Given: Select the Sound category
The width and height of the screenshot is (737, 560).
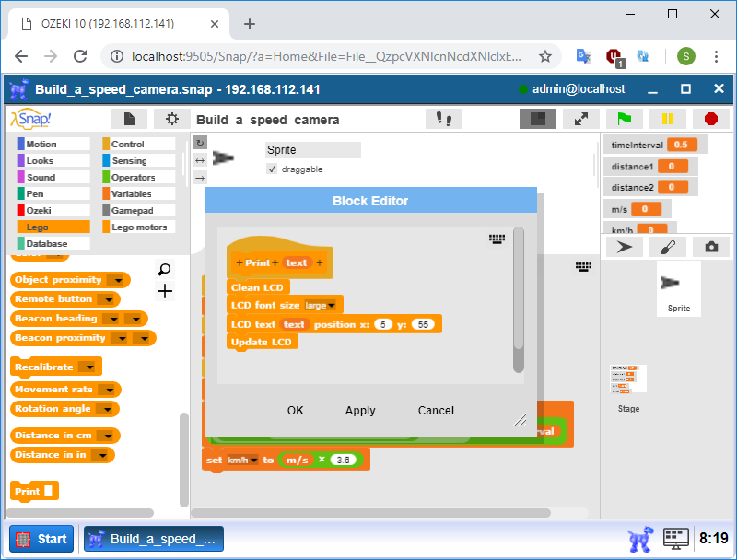Looking at the screenshot, I should (53, 177).
